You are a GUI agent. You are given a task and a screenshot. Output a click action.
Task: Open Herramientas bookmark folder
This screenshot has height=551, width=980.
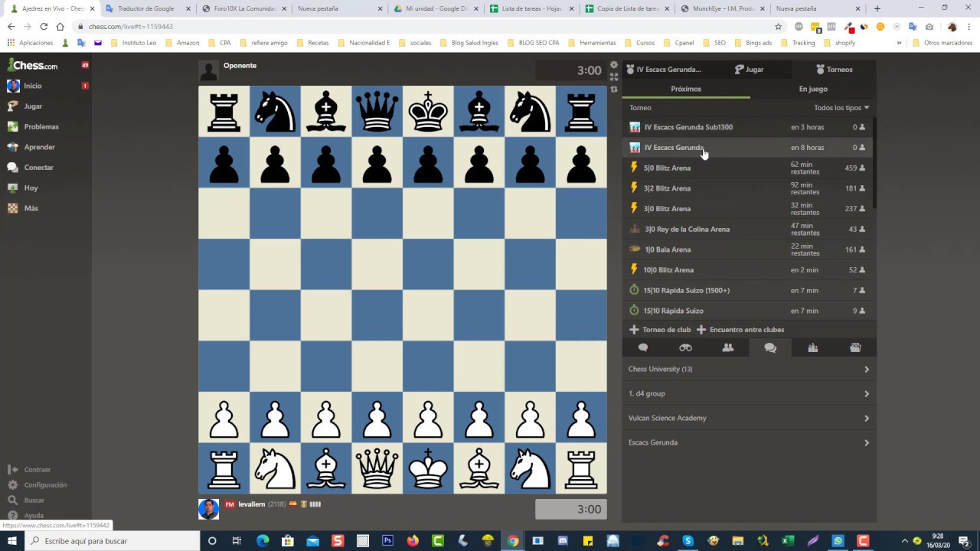(591, 43)
